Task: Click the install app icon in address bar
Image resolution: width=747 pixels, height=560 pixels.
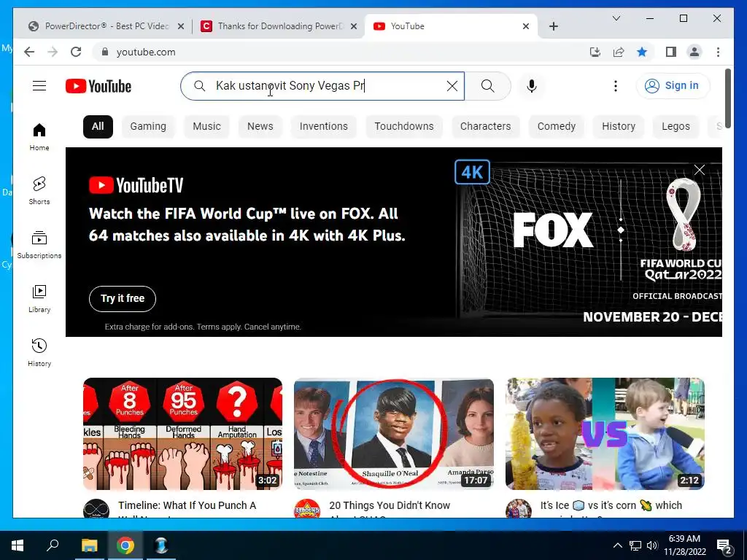Action: [595, 52]
